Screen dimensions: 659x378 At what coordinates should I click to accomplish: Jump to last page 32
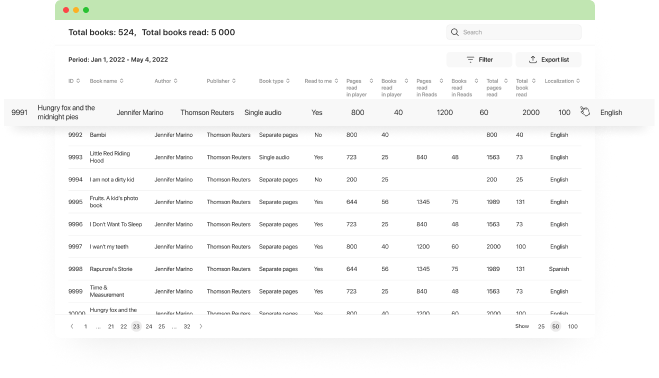(187, 326)
